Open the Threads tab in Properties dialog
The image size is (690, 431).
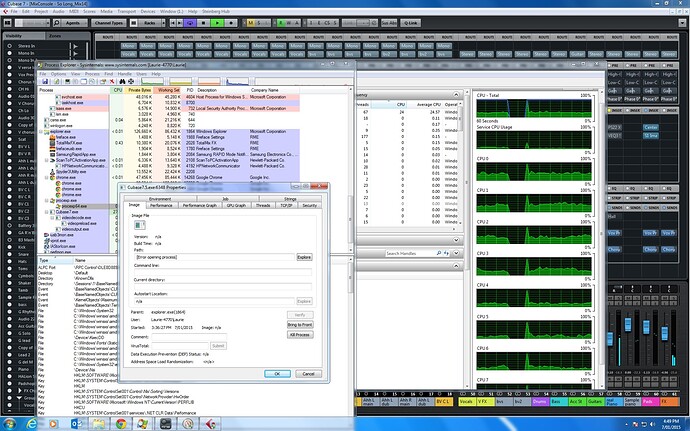tap(263, 205)
